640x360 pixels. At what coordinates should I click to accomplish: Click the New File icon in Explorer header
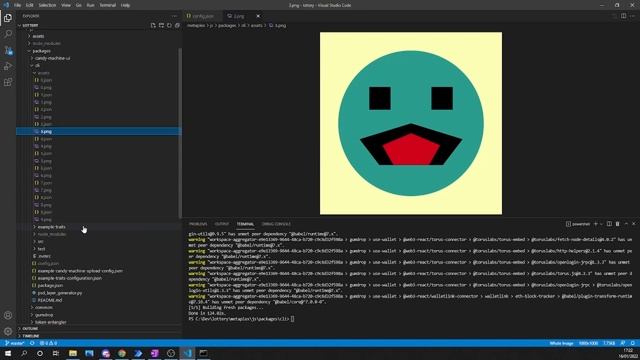(153, 25)
